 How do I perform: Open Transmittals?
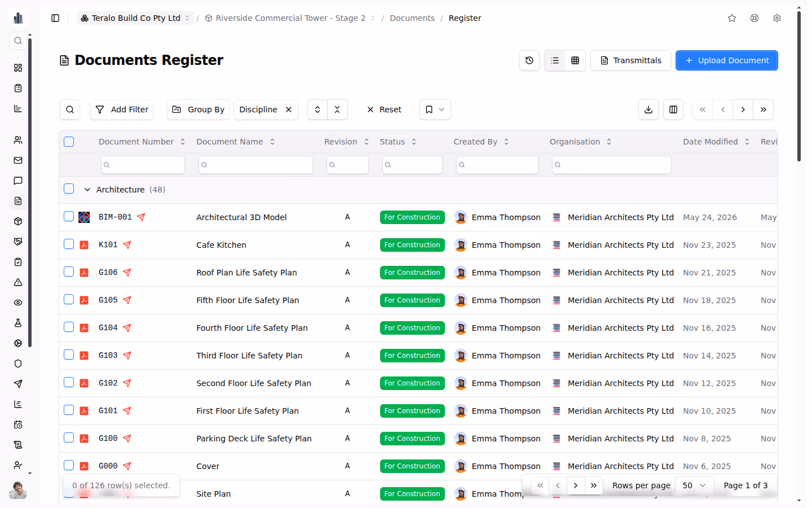point(630,60)
